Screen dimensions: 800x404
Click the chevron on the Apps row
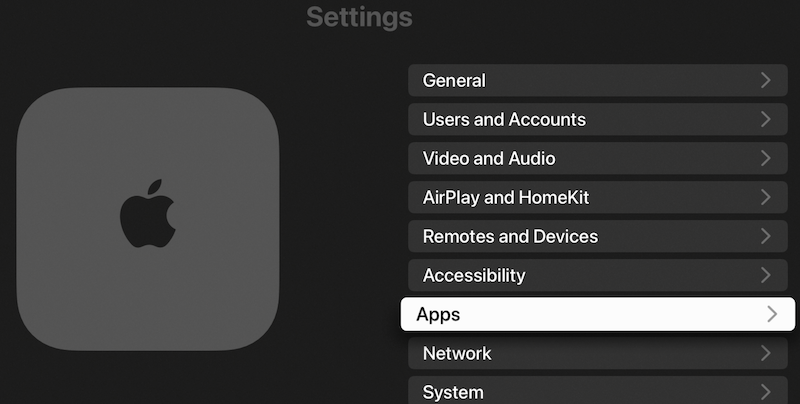tap(772, 314)
